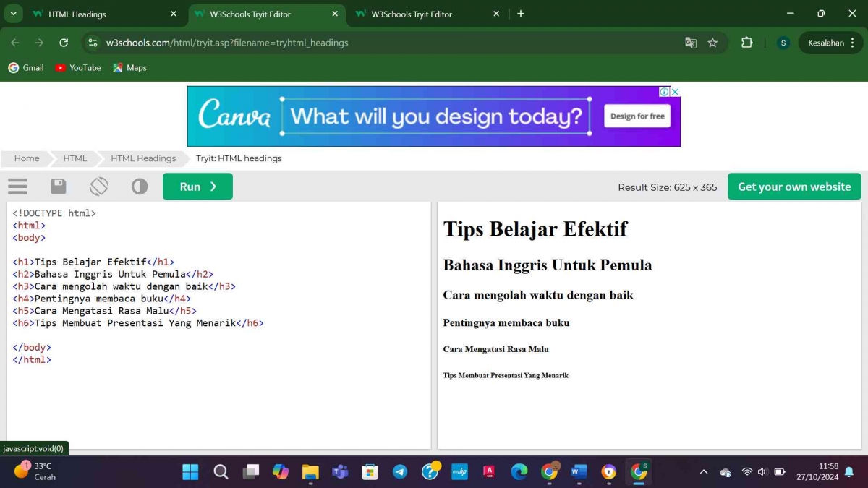
Task: Show hidden system tray icons
Action: (704, 472)
